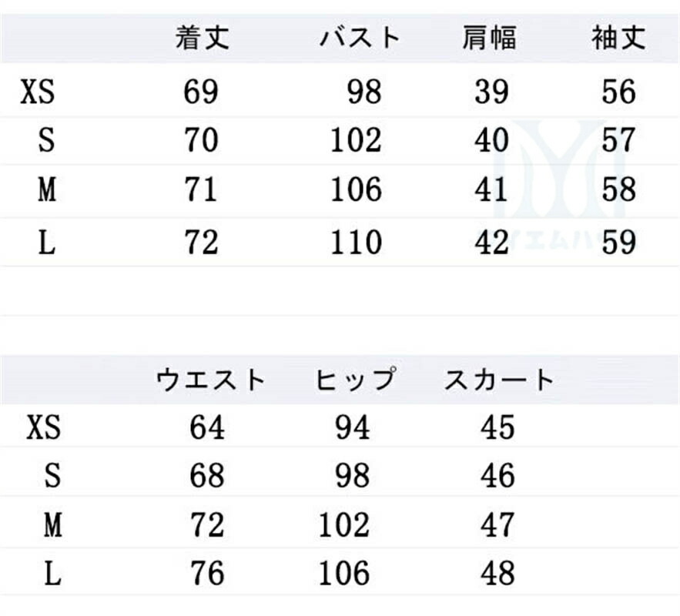
Task: Click the ウエスト value 68 for size S
Action: tap(207, 477)
